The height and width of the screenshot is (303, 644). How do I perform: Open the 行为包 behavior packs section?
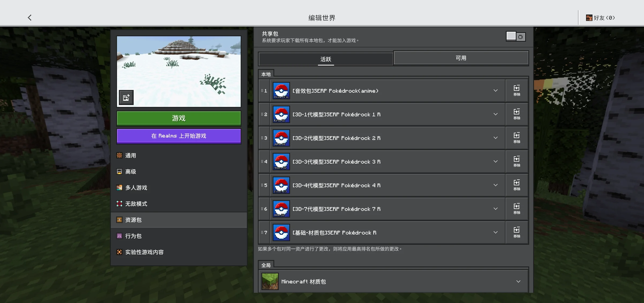[179, 236]
